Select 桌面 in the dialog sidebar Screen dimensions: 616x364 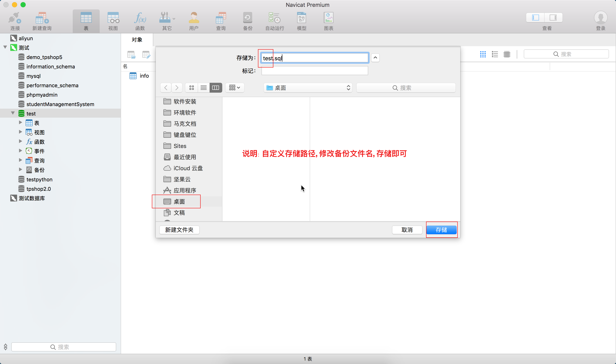179,202
